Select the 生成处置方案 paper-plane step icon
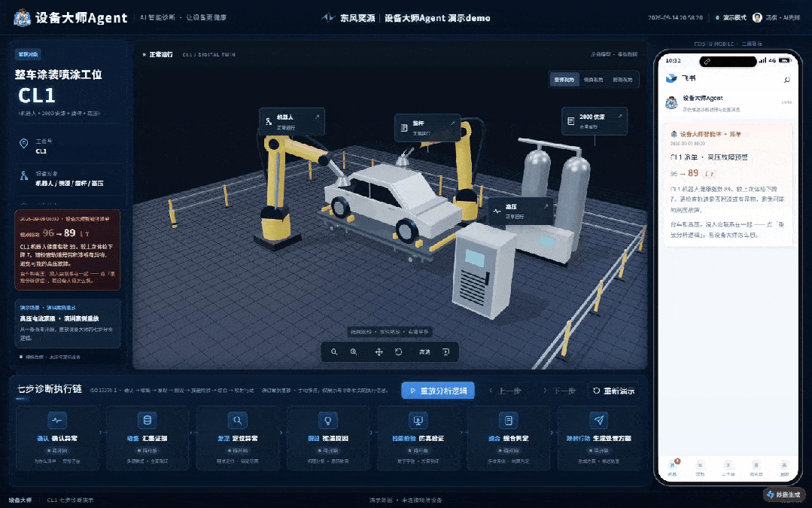The width and height of the screenshot is (812, 508). [x=598, y=421]
